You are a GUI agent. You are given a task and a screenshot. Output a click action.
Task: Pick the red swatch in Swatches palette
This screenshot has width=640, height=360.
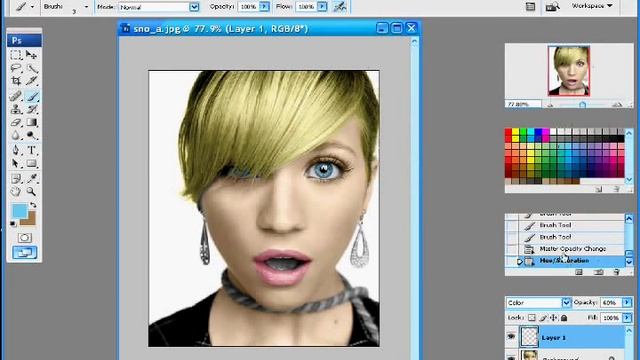(x=508, y=132)
